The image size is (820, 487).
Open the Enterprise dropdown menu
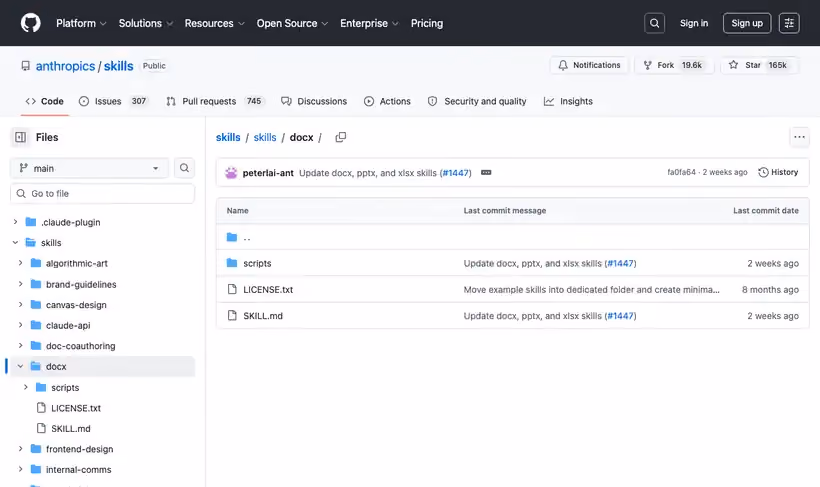(x=369, y=23)
